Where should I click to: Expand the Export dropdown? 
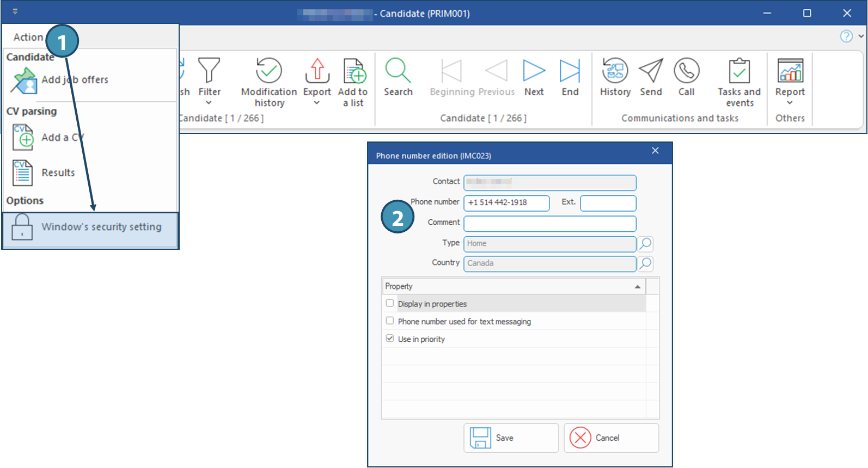tap(317, 102)
